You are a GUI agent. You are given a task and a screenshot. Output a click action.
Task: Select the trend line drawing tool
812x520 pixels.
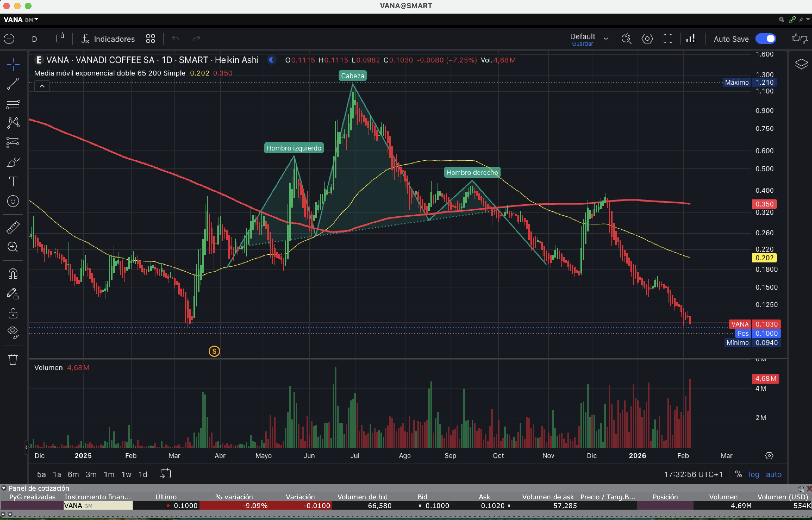click(13, 84)
